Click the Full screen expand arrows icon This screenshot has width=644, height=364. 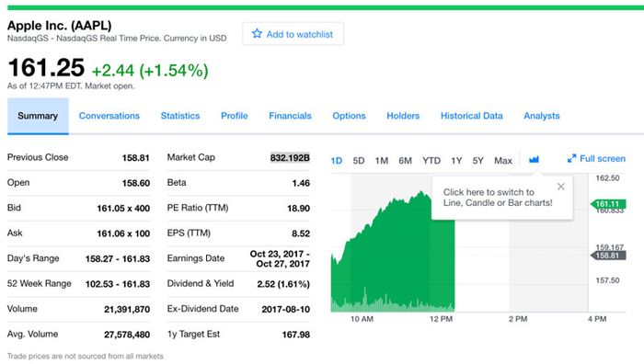pyautogui.click(x=571, y=158)
